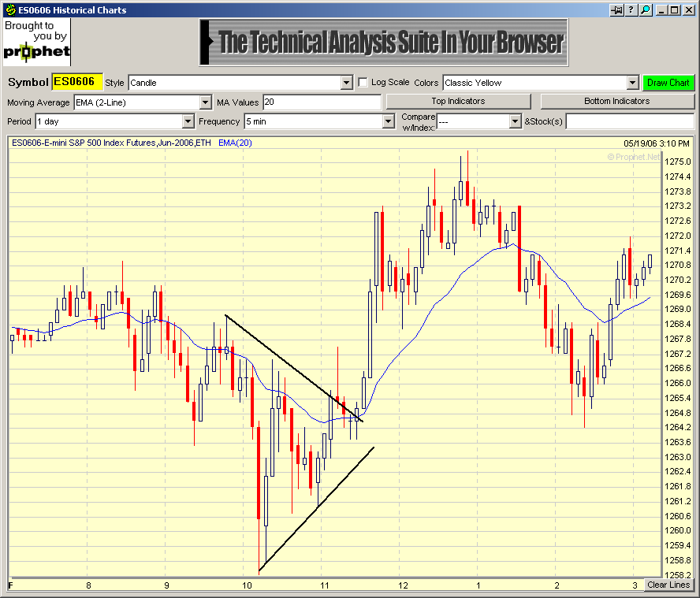Click the Symbol ES0606 field
This screenshot has width=700, height=598.
coord(77,82)
